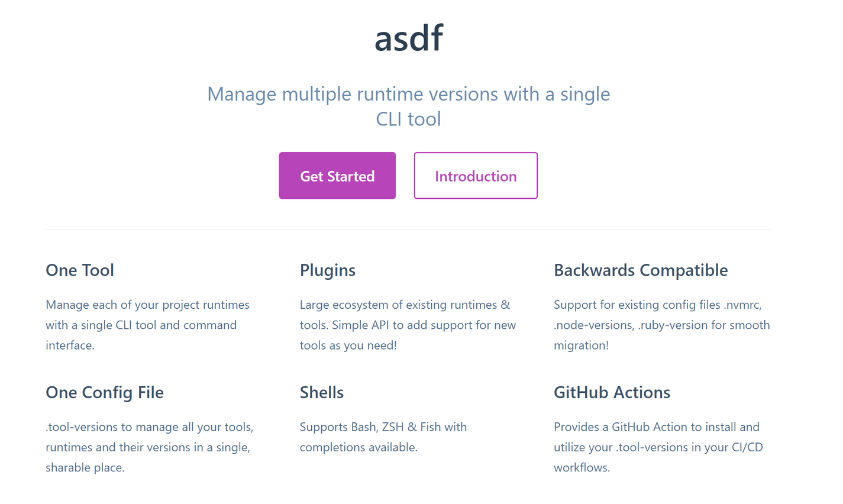The image size is (843, 504).
Task: Click the horizontal divider below the buttons
Action: click(408, 228)
